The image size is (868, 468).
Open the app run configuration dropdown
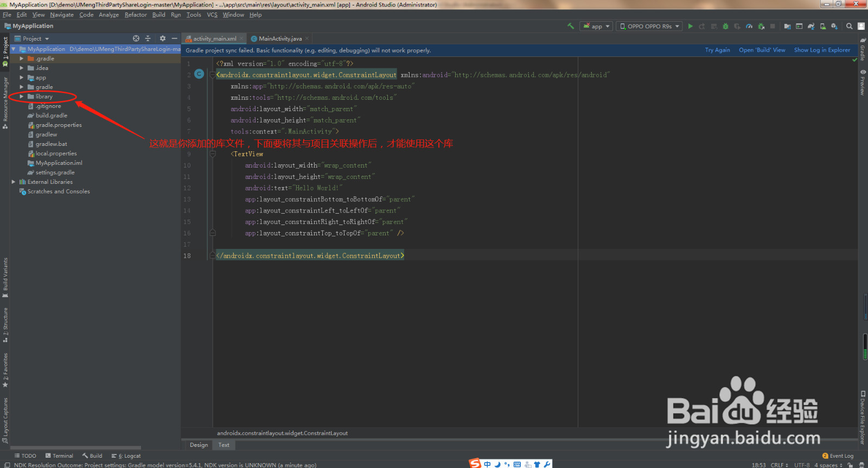[596, 26]
